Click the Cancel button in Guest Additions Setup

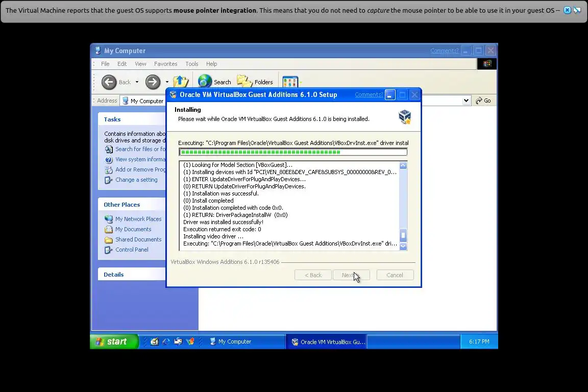[x=395, y=275]
